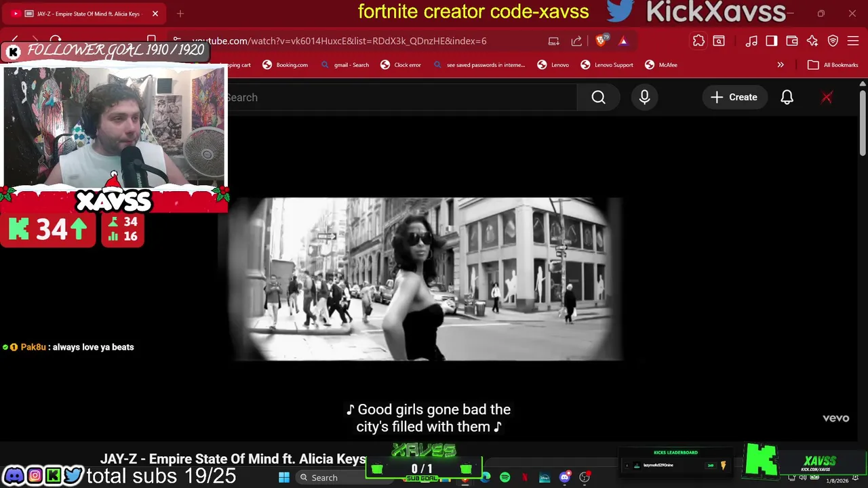Screen dimensions: 868x488
Task: Open Discord from the taskbar
Action: 564,477
